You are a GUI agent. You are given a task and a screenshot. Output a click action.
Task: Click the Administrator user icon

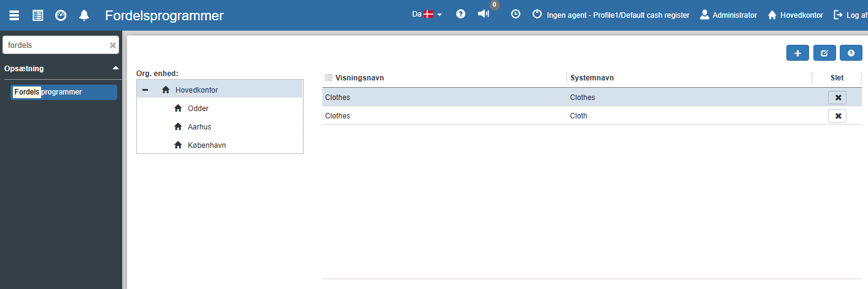pyautogui.click(x=705, y=14)
